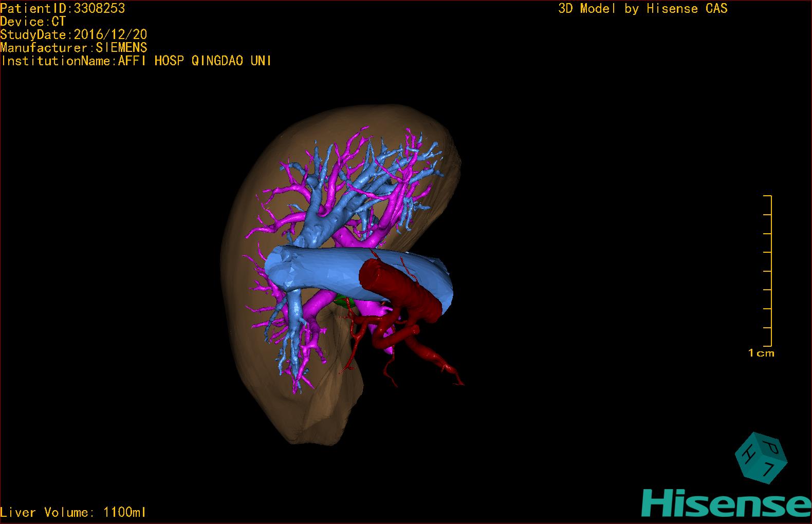Click the Manufacturer:SIEMENS label
This screenshot has width=812, height=524.
pos(73,48)
